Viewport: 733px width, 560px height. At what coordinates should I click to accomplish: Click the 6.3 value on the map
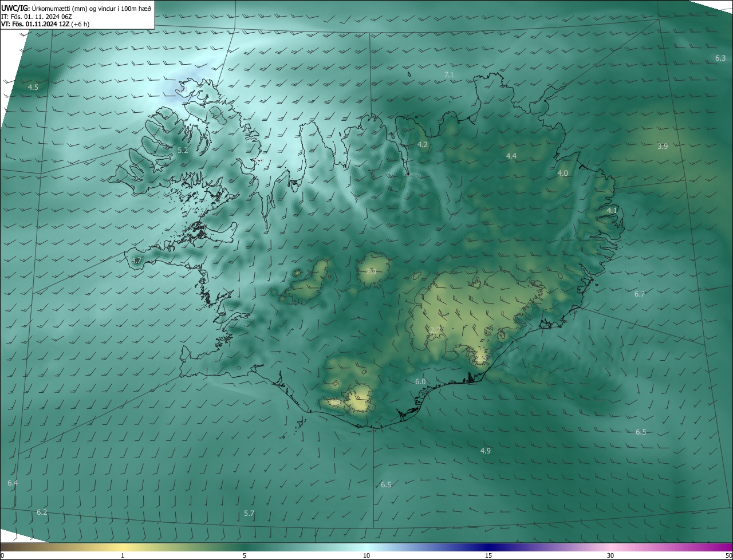point(720,58)
